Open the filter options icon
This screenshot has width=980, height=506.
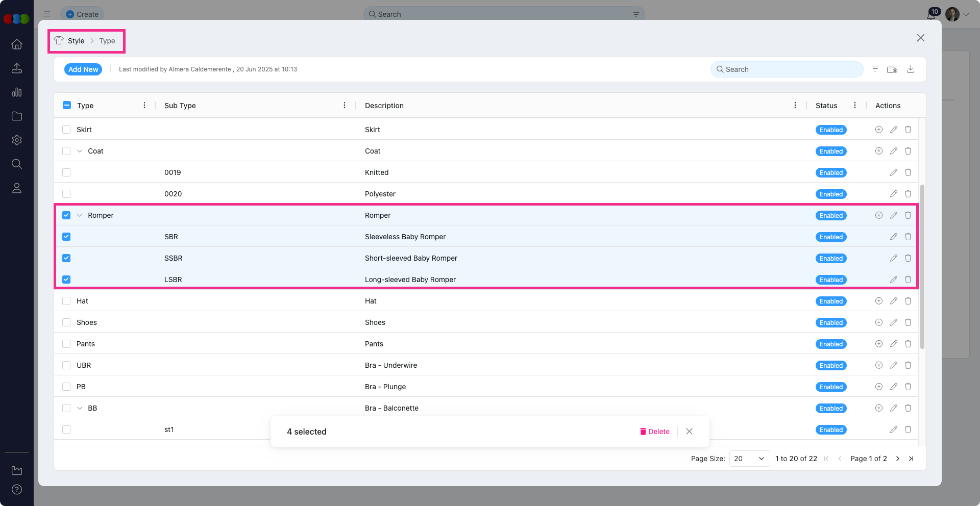coord(875,69)
